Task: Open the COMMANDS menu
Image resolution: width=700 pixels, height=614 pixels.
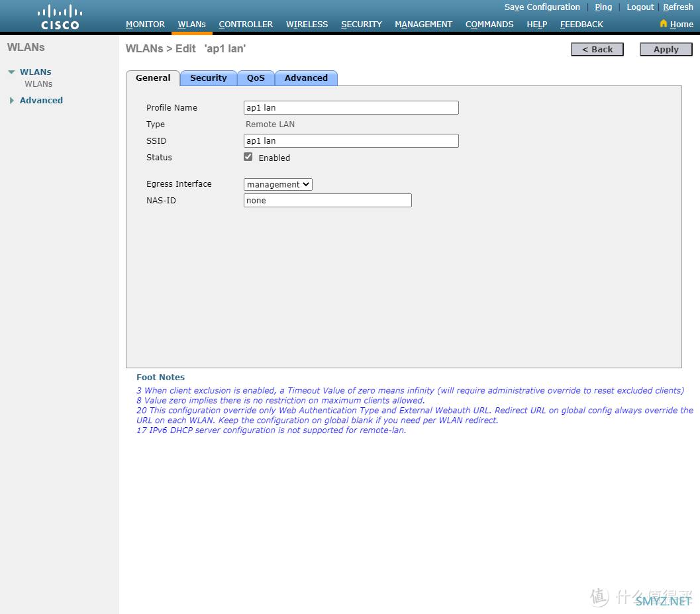Action: [489, 24]
